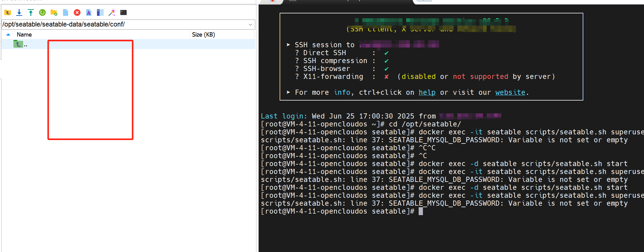Open terminal in the current folder
This screenshot has width=644, height=252.
pos(123,12)
